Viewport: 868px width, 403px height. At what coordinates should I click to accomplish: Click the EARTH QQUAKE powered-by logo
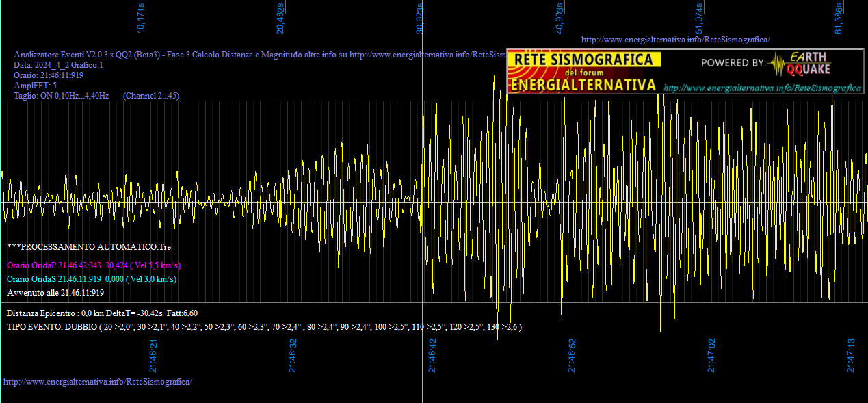[800, 64]
